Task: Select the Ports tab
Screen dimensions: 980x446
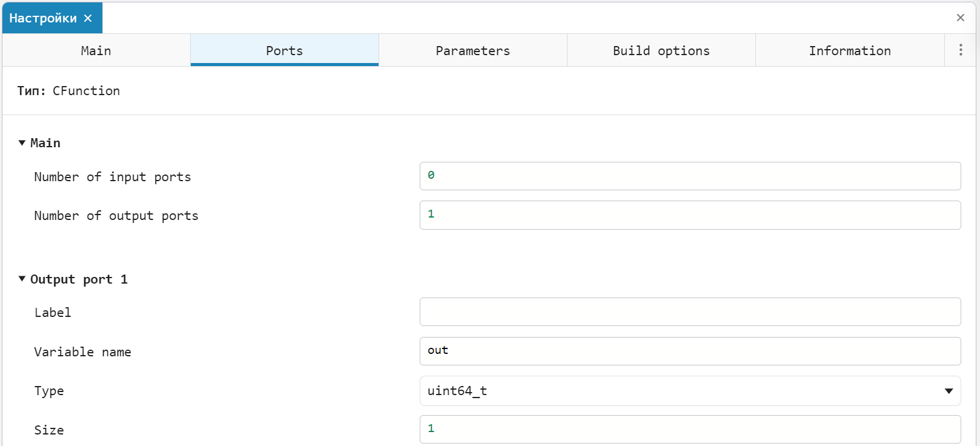Action: (x=284, y=50)
